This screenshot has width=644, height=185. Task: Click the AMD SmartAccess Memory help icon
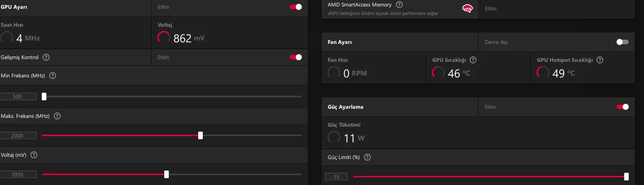tap(399, 5)
